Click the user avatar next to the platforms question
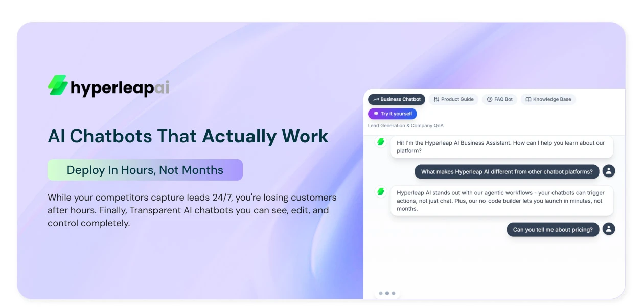Viewport: 644px width, 307px height. [608, 171]
